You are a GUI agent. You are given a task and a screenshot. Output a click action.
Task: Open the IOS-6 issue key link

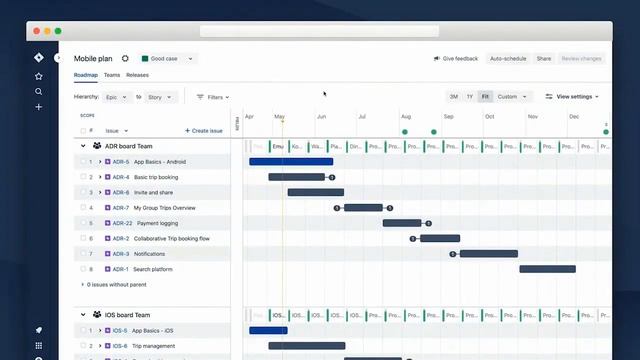(120, 346)
